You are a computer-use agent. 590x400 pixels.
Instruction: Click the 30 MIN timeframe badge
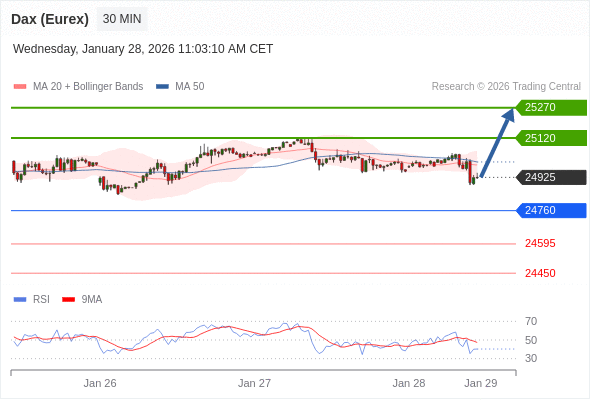[x=122, y=19]
